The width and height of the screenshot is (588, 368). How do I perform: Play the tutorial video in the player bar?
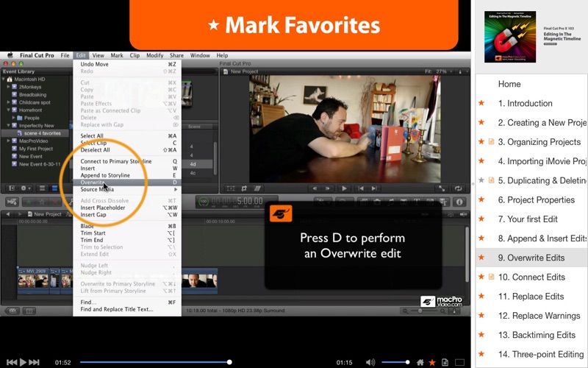pyautogui.click(x=23, y=362)
